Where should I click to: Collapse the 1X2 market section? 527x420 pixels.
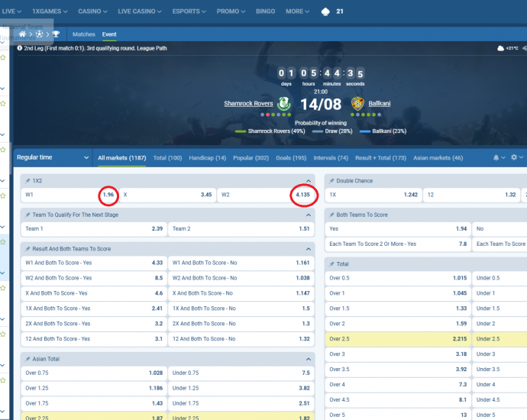309,181
